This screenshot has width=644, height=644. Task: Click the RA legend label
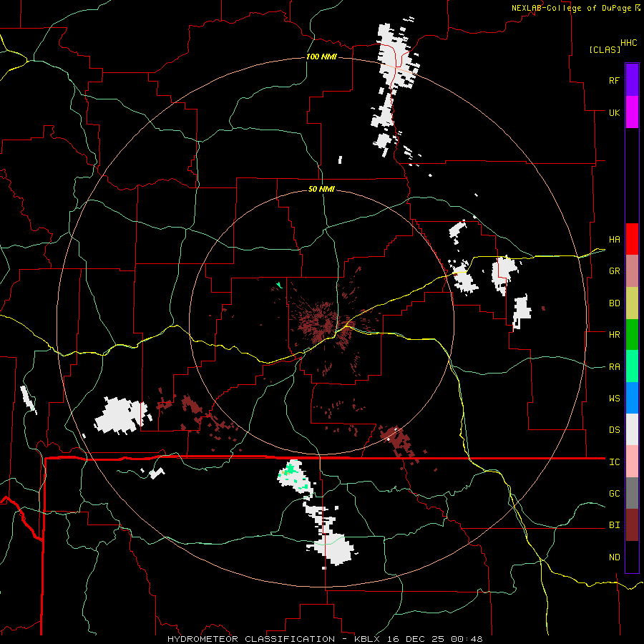tap(614, 367)
